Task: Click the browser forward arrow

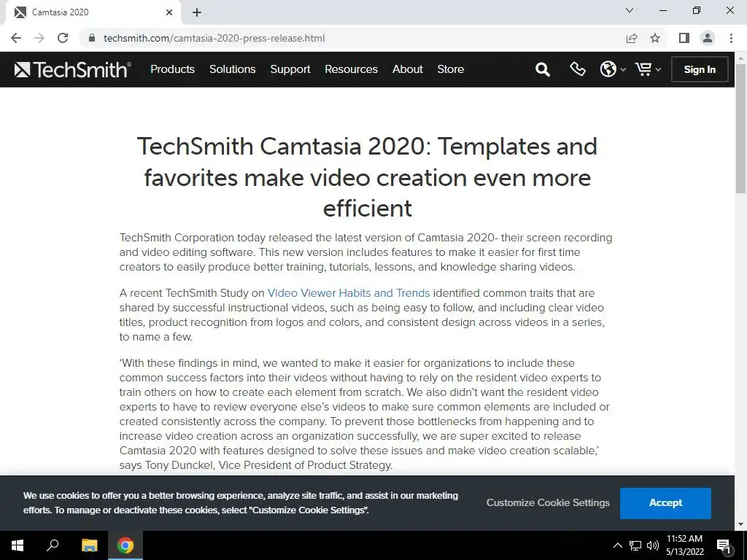Action: tap(39, 38)
